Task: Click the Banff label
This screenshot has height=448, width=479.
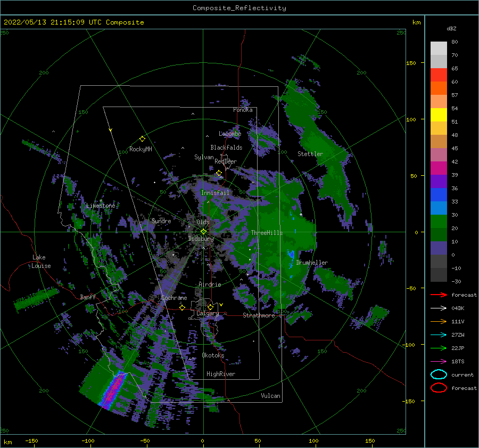Action: 88,297
